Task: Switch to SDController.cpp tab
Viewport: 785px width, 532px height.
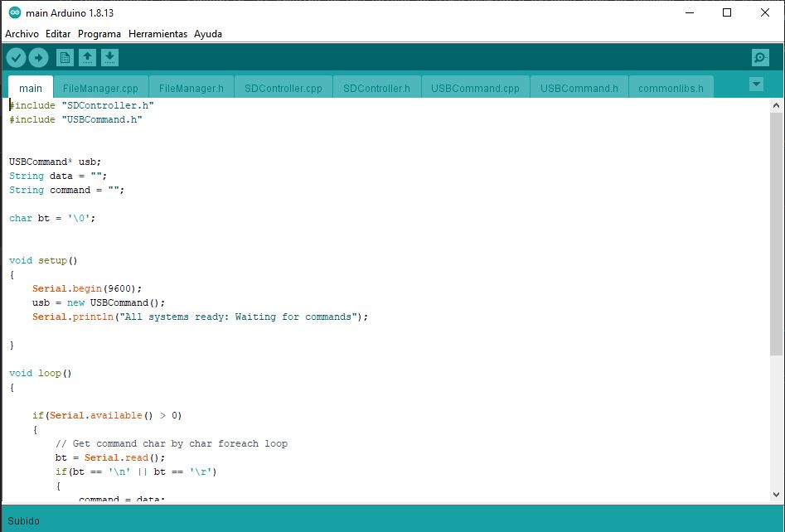Action: click(x=283, y=88)
